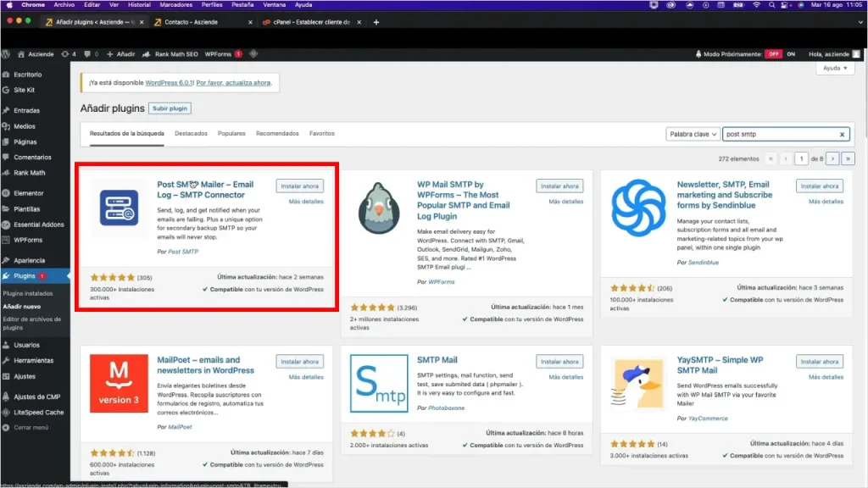Open the Palabra clave dropdown
Image resolution: width=868 pixels, height=488 pixels.
click(693, 134)
